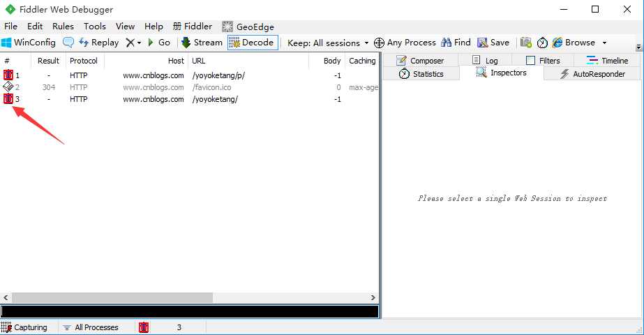The image size is (644, 335).
Task: Save sessions with the Save button
Action: tap(493, 43)
